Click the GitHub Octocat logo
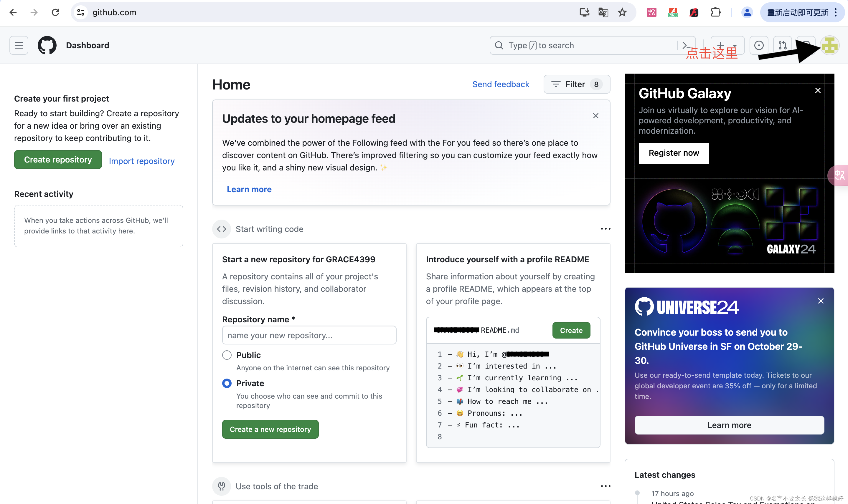This screenshot has height=504, width=848. pos(47,45)
